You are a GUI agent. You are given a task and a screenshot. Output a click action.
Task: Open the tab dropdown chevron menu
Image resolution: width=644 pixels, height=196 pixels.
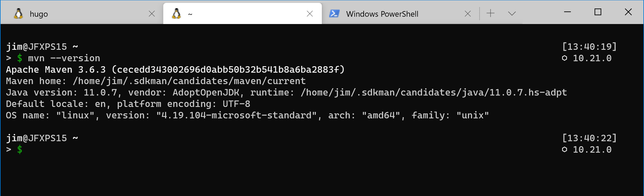(511, 13)
